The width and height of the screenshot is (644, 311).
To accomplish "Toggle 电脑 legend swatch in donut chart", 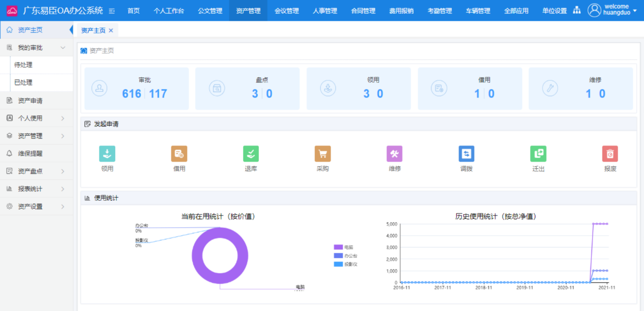I will [x=338, y=247].
